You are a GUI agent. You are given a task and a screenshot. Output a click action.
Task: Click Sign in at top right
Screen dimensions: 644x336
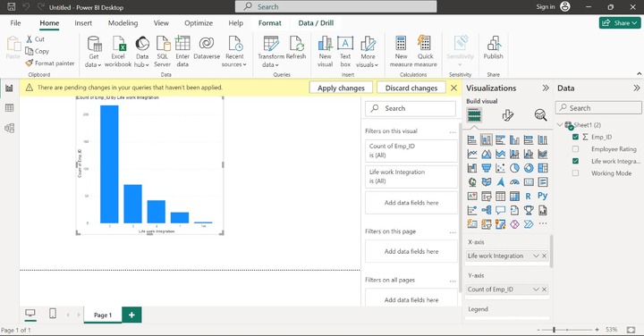[x=545, y=6]
